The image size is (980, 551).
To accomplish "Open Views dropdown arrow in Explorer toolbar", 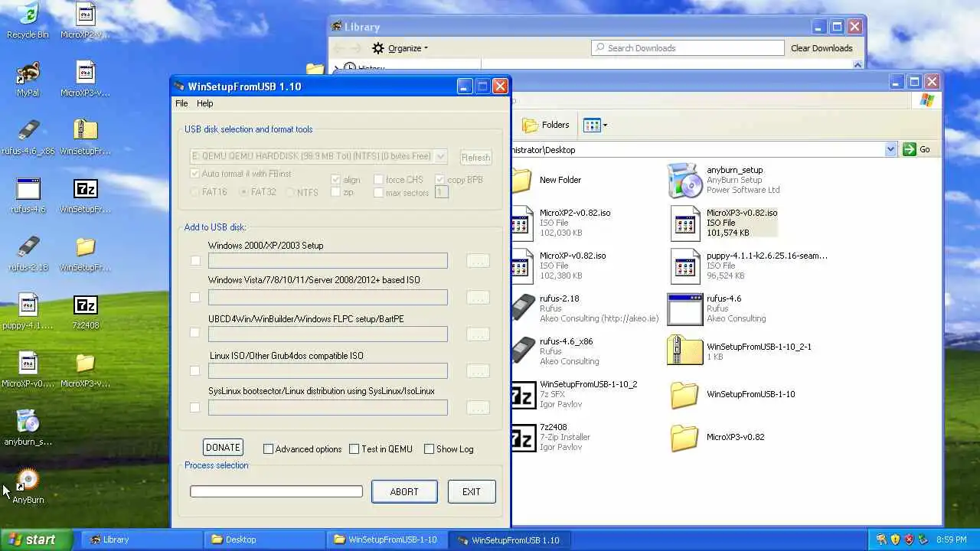I will tap(605, 125).
